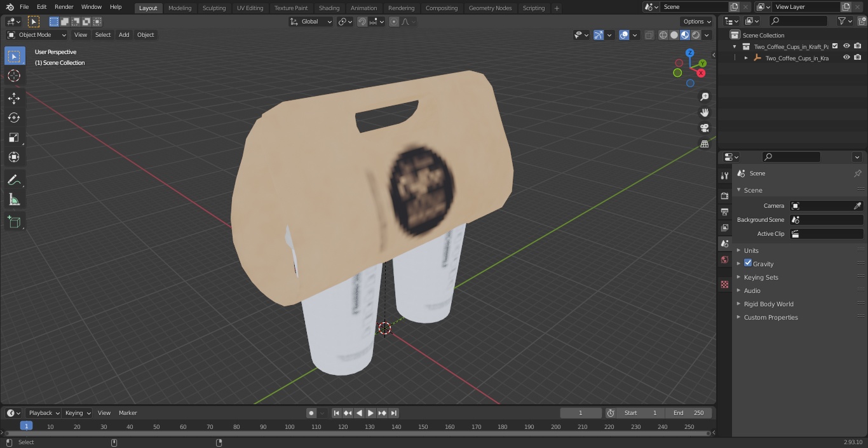Open the viewport shading options dropdown arrow

(707, 35)
